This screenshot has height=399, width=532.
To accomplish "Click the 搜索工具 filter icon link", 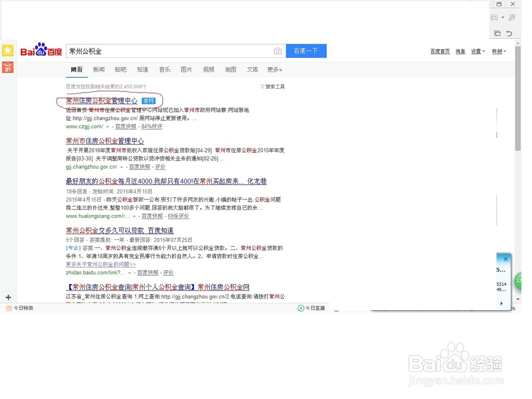I will point(272,87).
